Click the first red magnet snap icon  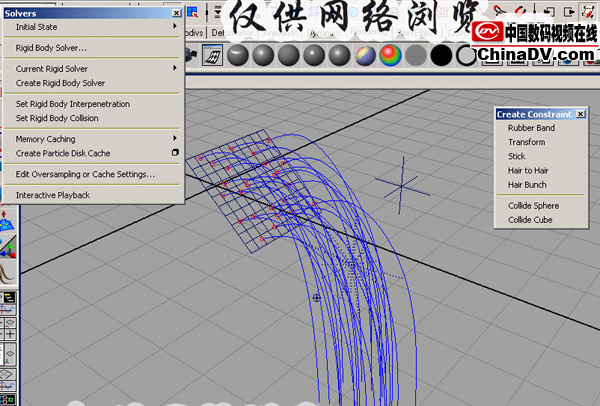pos(499,11)
